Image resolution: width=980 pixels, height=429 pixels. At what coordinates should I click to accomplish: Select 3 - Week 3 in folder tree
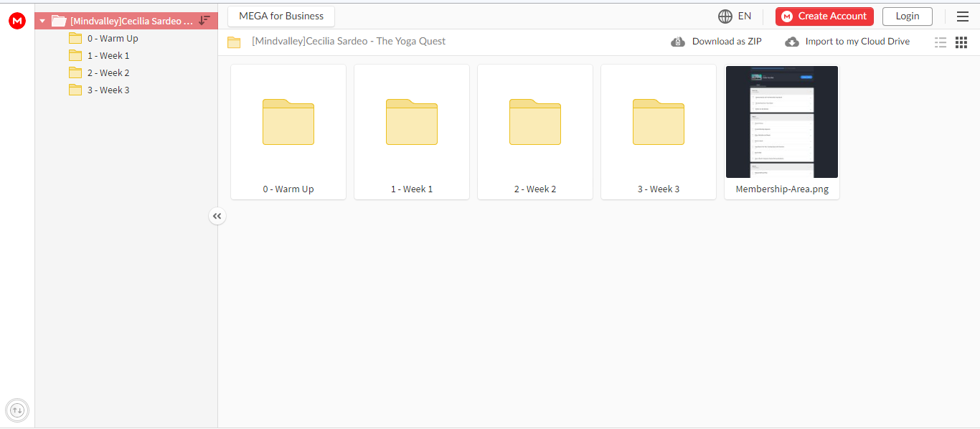click(108, 90)
